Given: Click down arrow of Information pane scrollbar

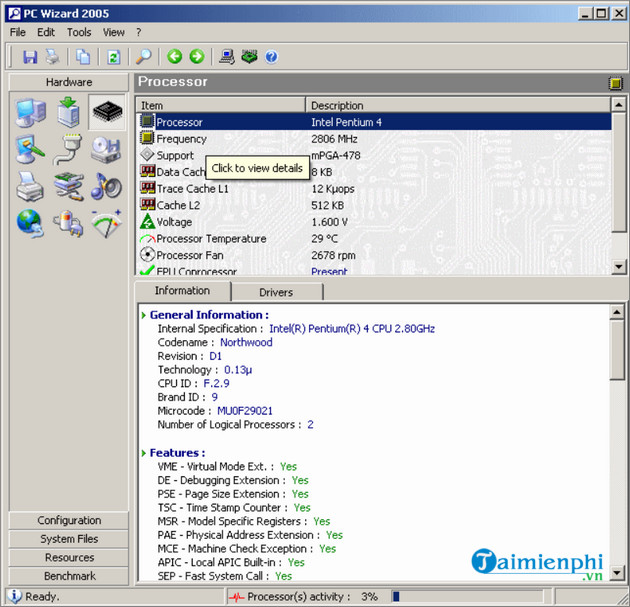Looking at the screenshot, I should point(617,572).
